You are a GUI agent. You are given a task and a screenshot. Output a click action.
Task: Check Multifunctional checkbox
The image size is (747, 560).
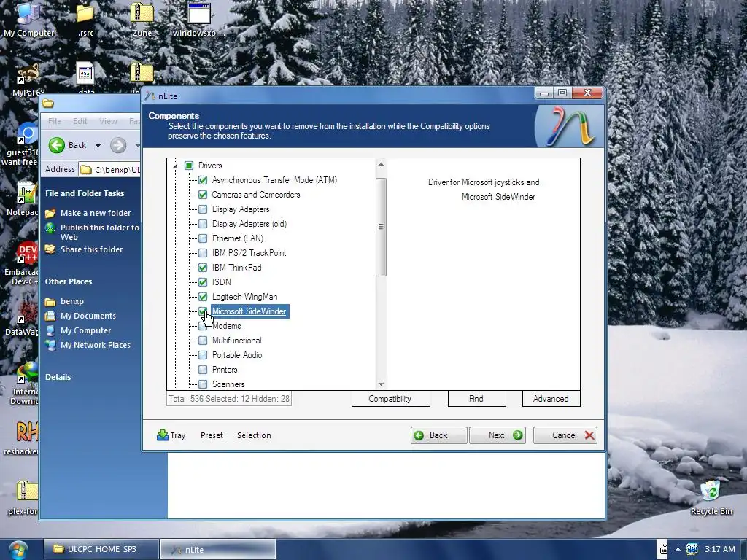203,341
